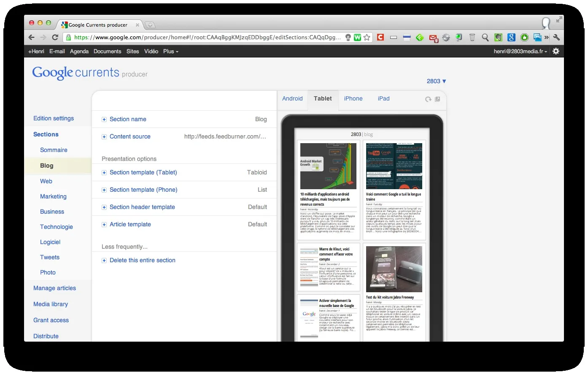Select the Photo section
Screen dimensions: 588x375
48,272
